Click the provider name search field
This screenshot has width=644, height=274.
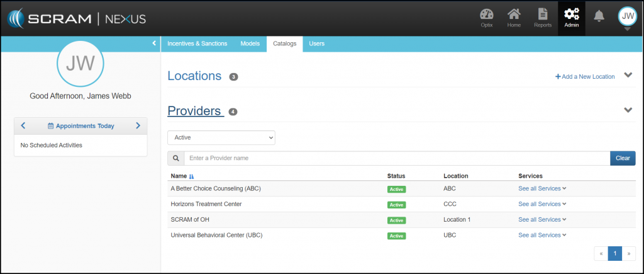pos(396,158)
